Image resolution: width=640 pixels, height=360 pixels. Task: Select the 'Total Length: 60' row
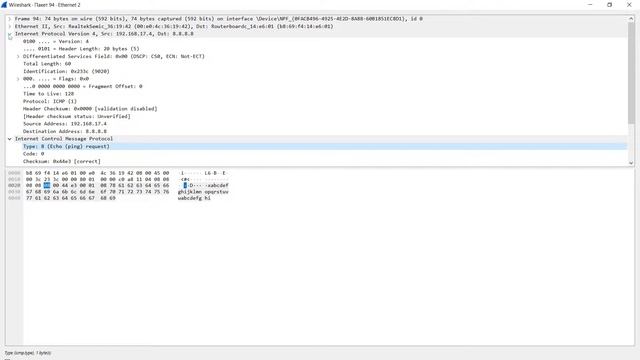(x=47, y=64)
